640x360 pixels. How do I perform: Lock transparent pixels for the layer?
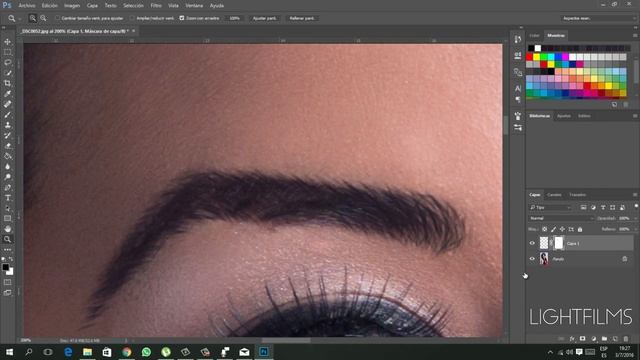(544, 229)
